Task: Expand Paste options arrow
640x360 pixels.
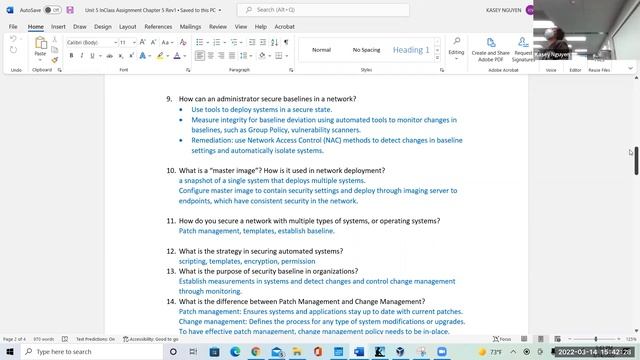Action: coord(40,60)
